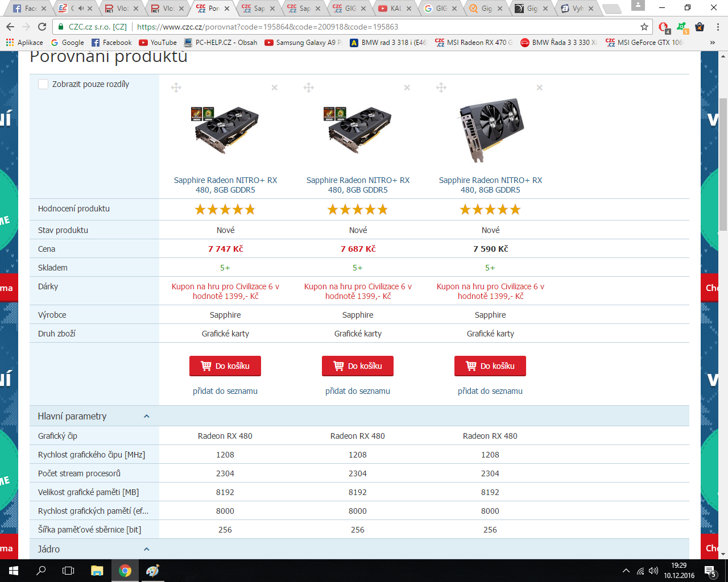Open the green puzzle extension icon

pos(682,27)
